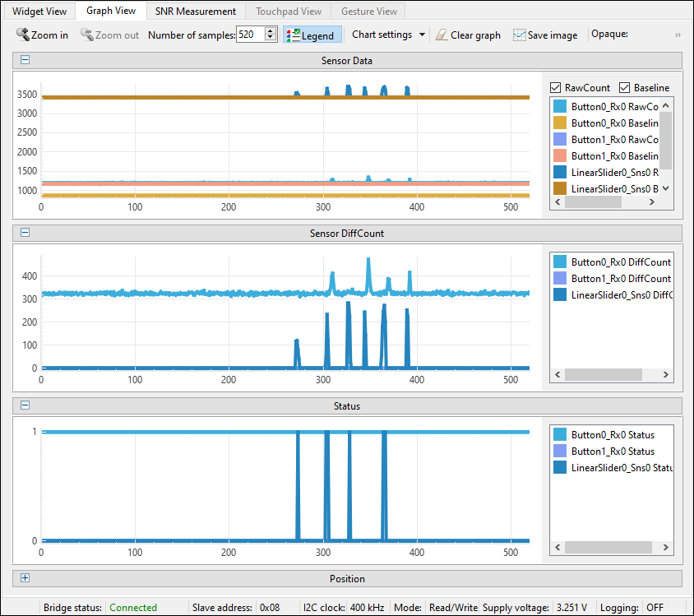
Task: Decrease number of samples with down arrow
Action: click(x=271, y=38)
